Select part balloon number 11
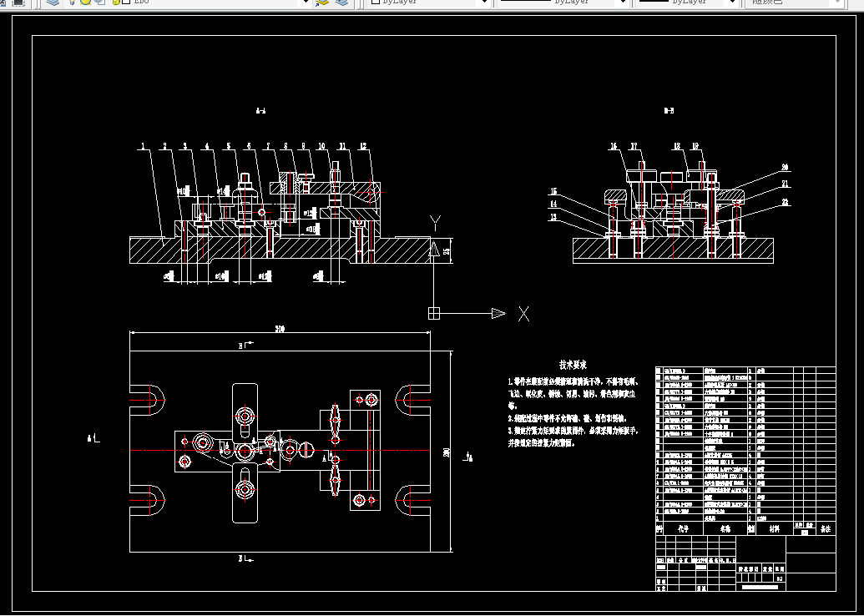This screenshot has width=864, height=616. click(342, 147)
